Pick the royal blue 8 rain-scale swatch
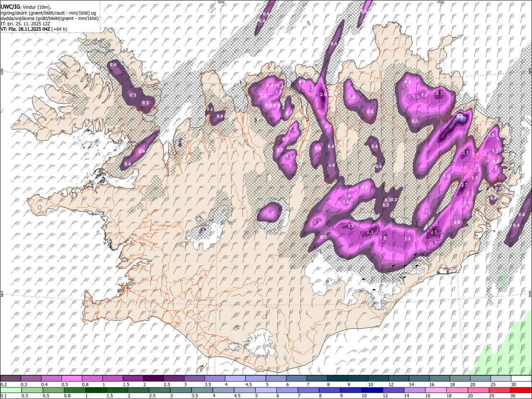 point(330,390)
